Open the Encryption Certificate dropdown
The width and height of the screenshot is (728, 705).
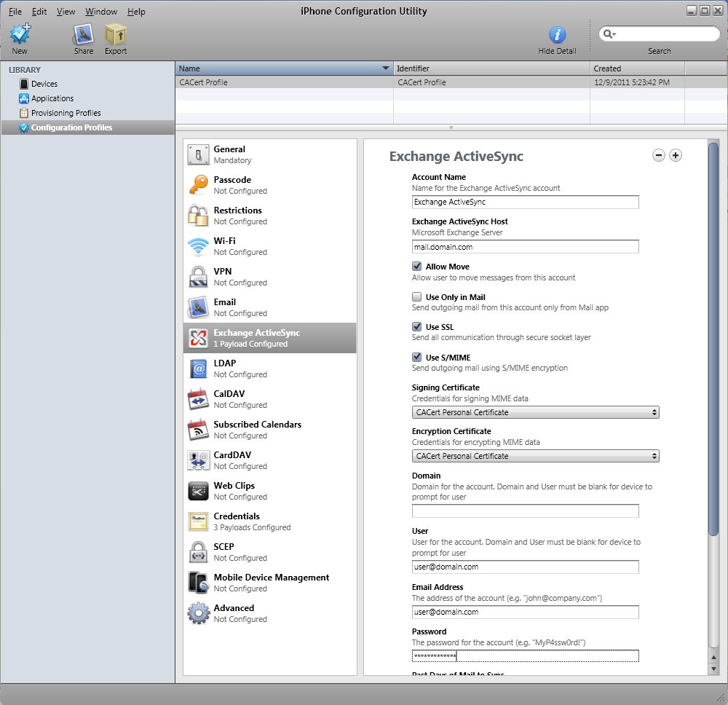tap(535, 456)
